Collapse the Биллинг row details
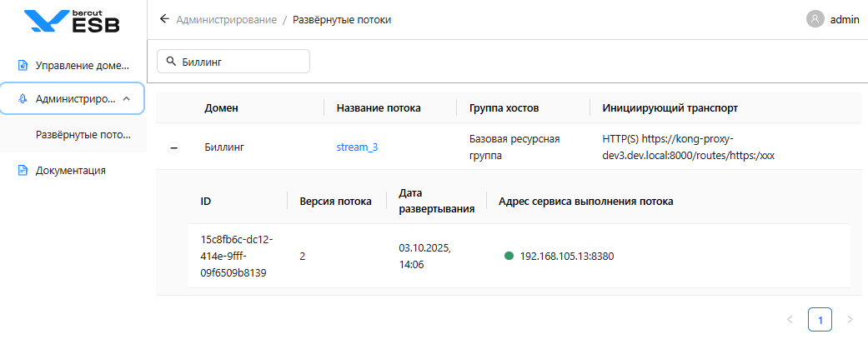This screenshot has height=339, width=868. pyautogui.click(x=173, y=147)
